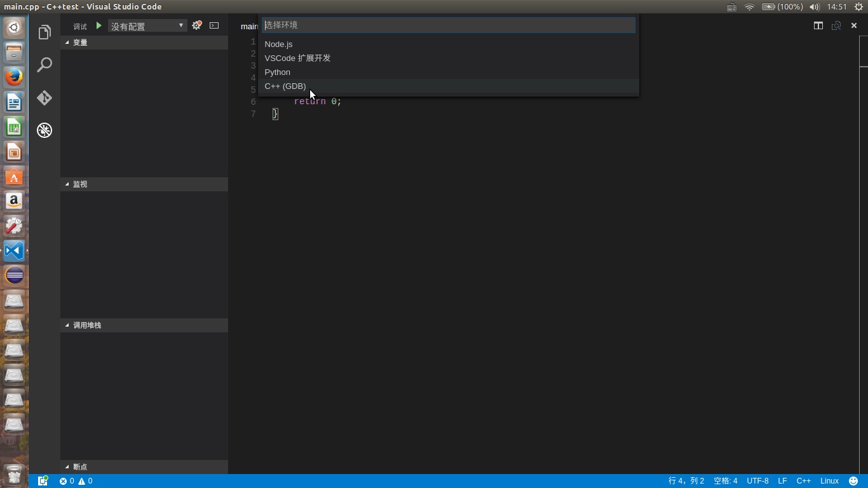The width and height of the screenshot is (868, 488).
Task: Open the Explorer view in activity bar
Action: click(44, 32)
